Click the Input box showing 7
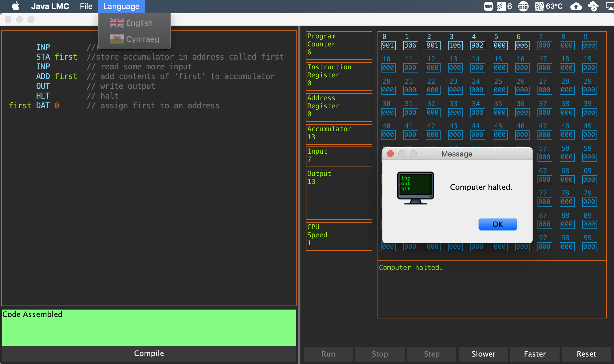The image size is (614, 364). click(339, 156)
